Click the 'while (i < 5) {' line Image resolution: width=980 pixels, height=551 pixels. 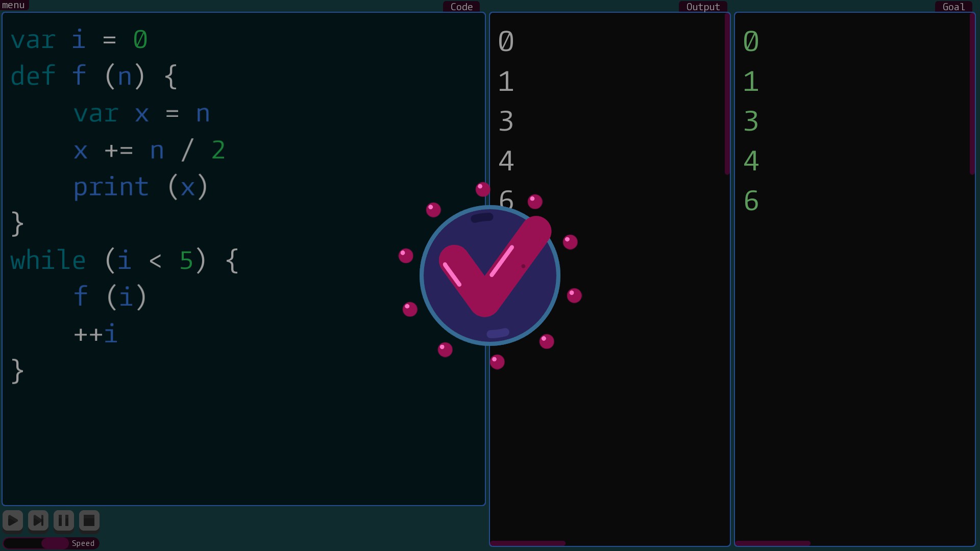click(124, 261)
